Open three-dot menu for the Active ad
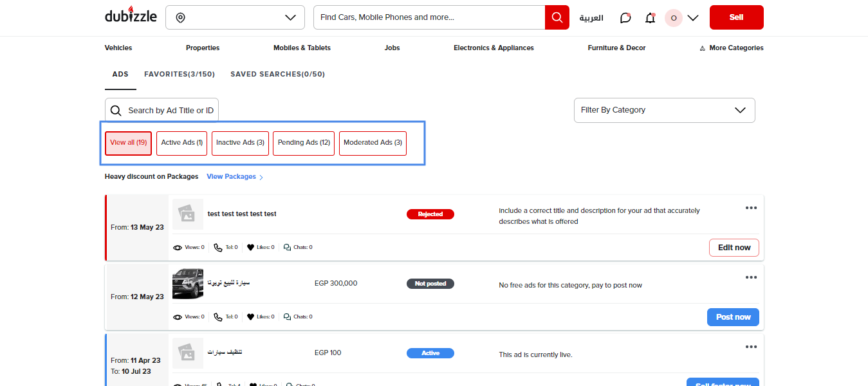The width and height of the screenshot is (868, 386). [751, 347]
